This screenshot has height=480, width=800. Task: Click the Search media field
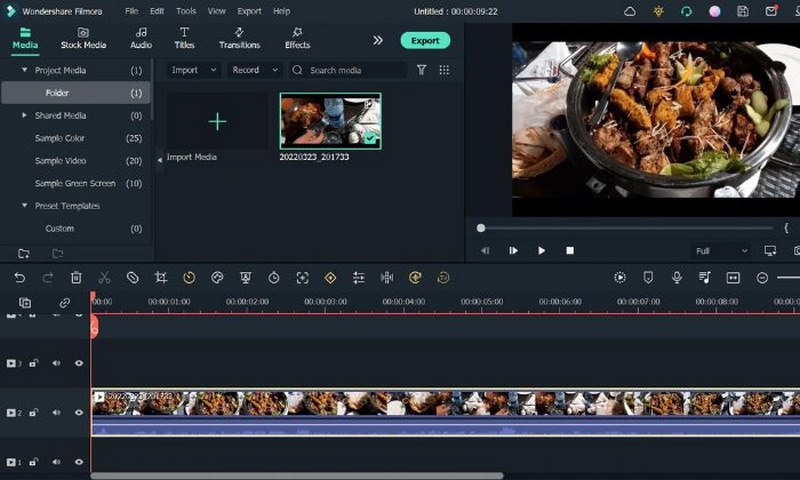pyautogui.click(x=348, y=70)
